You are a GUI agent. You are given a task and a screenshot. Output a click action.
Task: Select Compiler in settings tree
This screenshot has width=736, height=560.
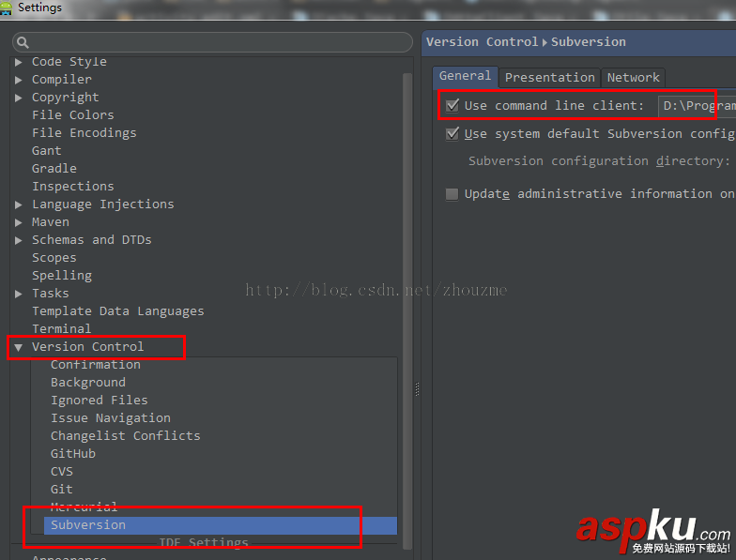pos(62,80)
